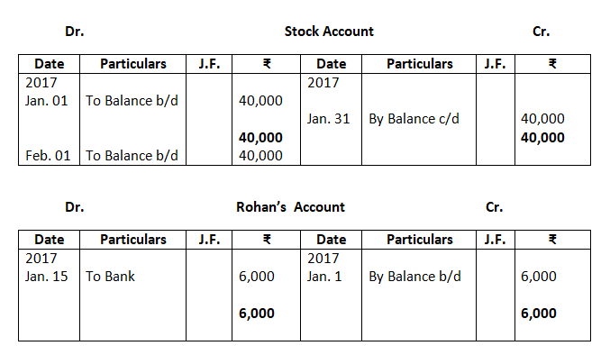Image resolution: width=601 pixels, height=364 pixels.
Task: Select the By Balance c/d entry
Action: tap(414, 119)
